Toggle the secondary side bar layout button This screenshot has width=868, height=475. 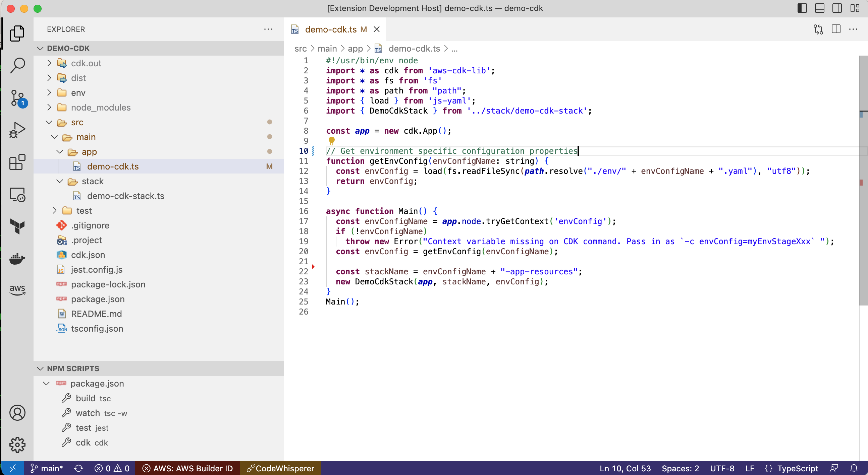[837, 8]
